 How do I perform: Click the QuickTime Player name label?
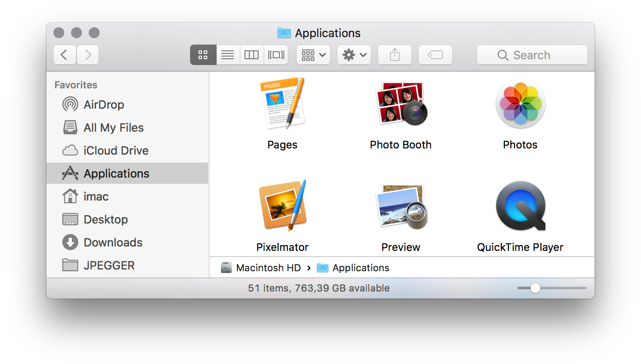coord(520,247)
